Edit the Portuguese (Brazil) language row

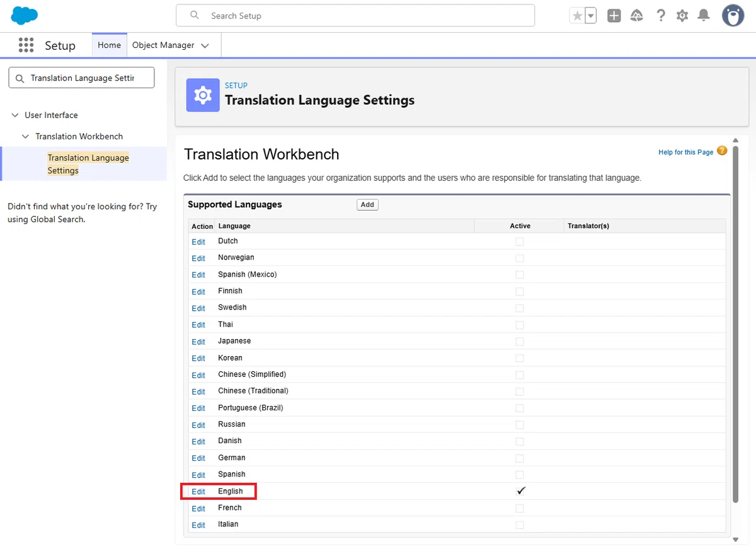click(x=198, y=408)
